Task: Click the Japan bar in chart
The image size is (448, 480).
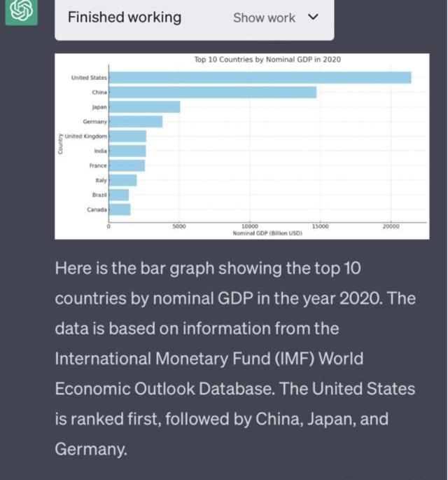Action: coord(144,107)
